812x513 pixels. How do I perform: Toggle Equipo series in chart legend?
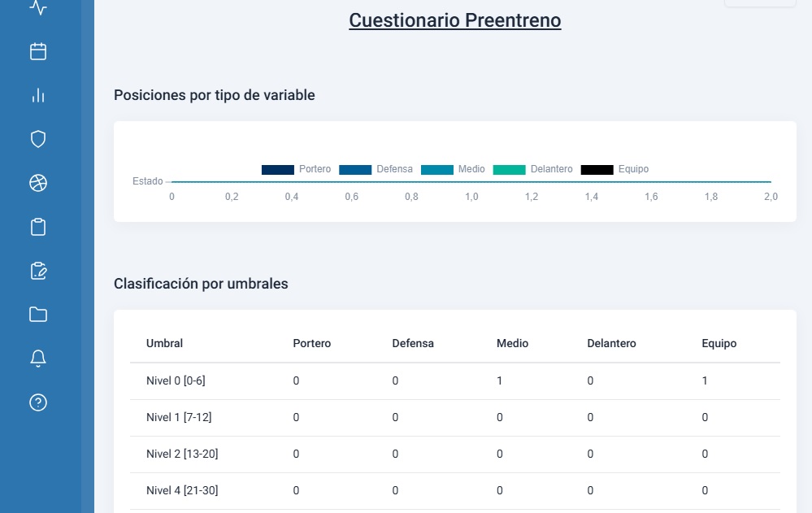point(614,169)
